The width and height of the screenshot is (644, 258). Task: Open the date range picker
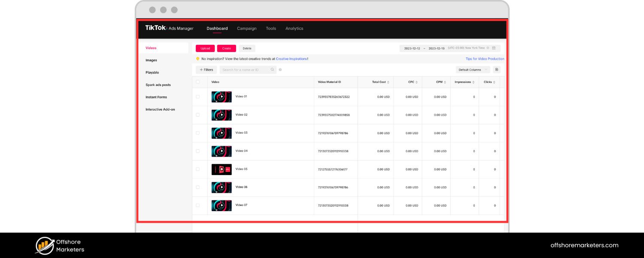(447, 48)
